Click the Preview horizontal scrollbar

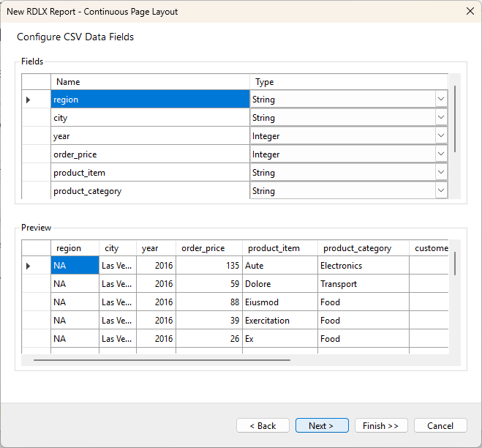(162, 359)
